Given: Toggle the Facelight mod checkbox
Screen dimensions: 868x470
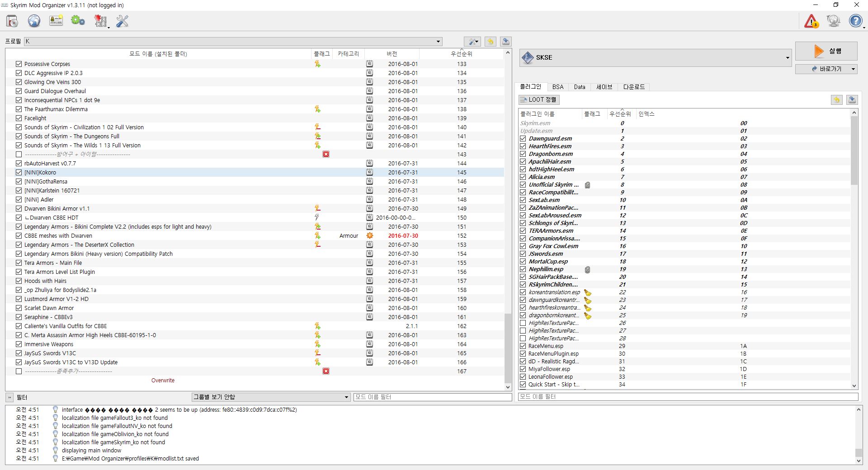Looking at the screenshot, I should 19,118.
